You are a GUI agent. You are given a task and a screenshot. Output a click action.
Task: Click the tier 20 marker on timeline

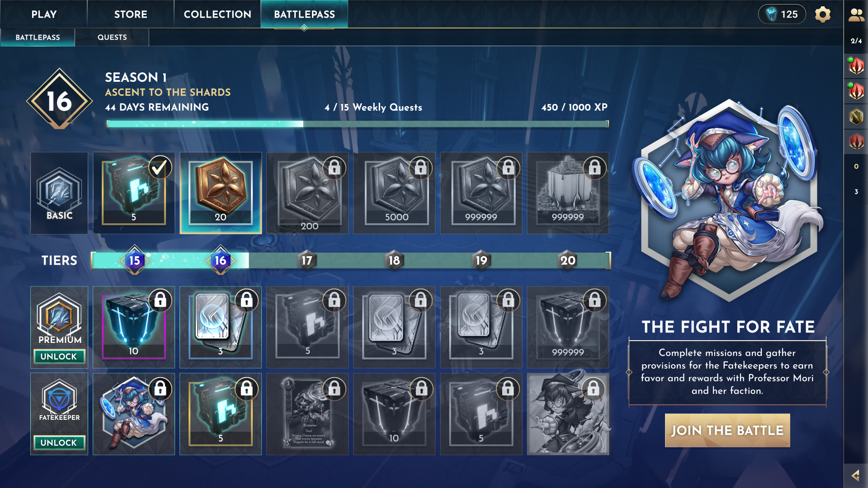[568, 260]
